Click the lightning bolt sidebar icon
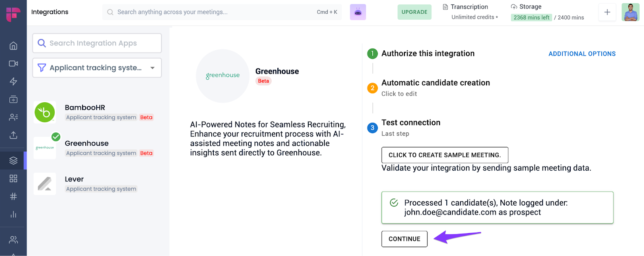Viewport: 644px width, 256px height. click(13, 81)
